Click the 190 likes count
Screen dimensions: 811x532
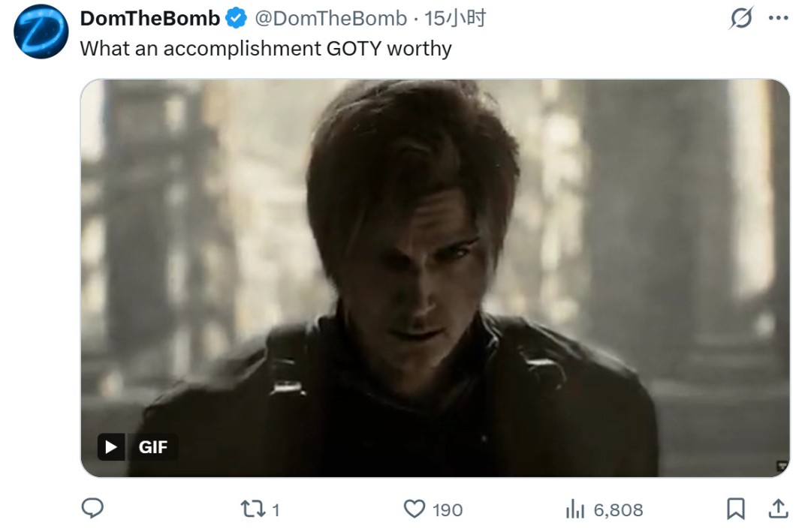448,510
